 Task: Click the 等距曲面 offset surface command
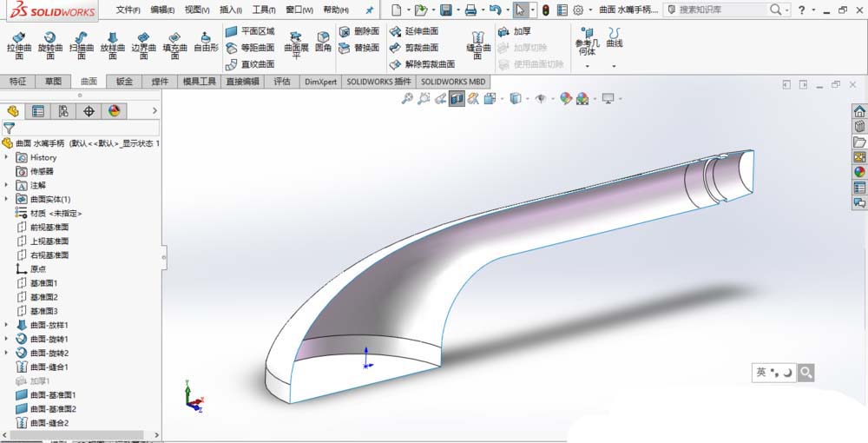tap(250, 48)
